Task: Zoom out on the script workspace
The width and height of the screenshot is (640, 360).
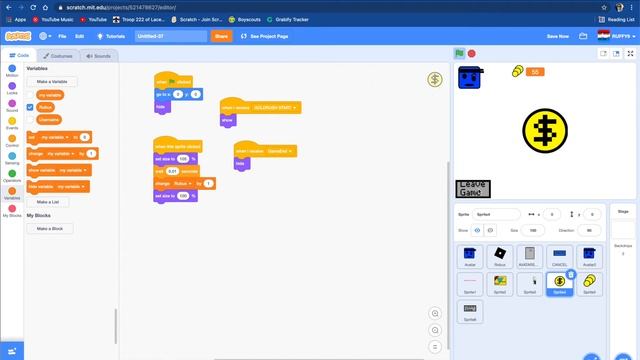Action: point(435,330)
